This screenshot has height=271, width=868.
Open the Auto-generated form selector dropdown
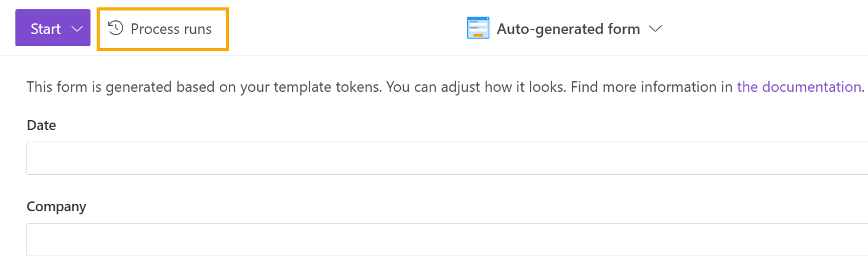click(x=565, y=28)
